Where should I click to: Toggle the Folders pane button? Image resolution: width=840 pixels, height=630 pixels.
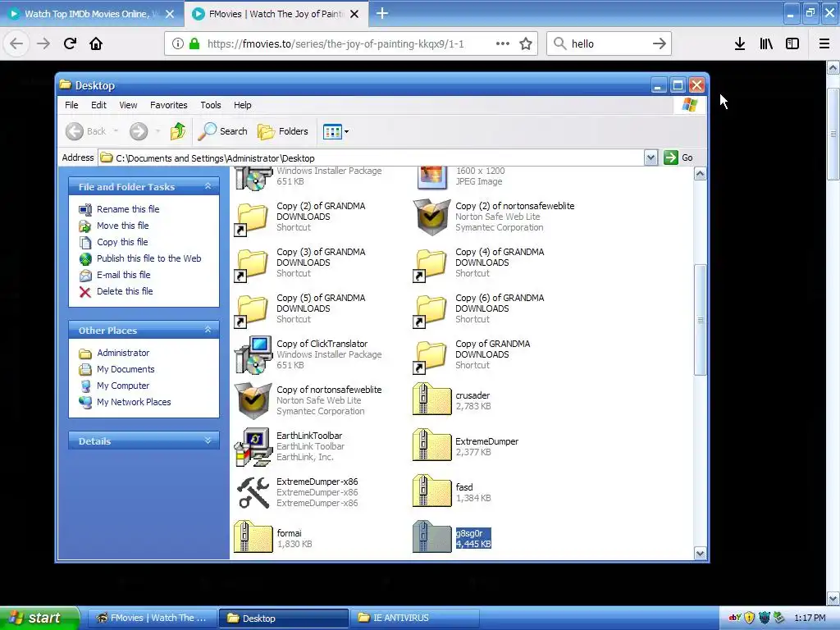click(282, 130)
